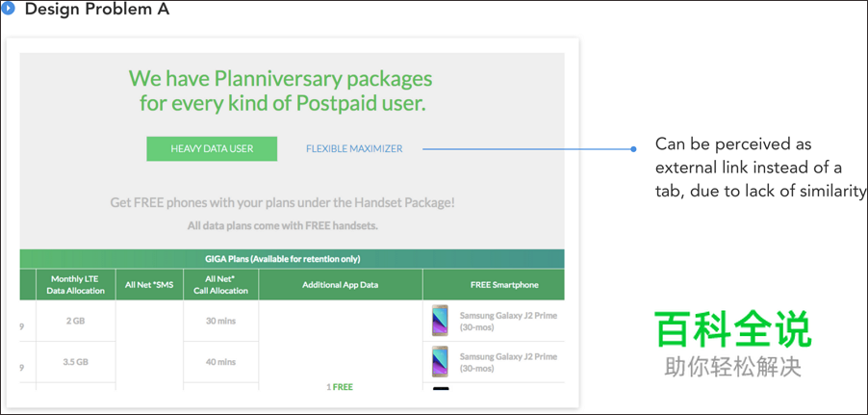Click the blue annotation dot at line end
The width and height of the screenshot is (868, 415).
633,149
